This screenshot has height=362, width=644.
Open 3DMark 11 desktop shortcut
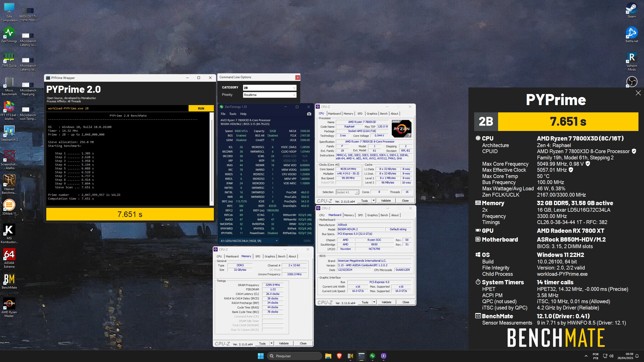[9, 207]
